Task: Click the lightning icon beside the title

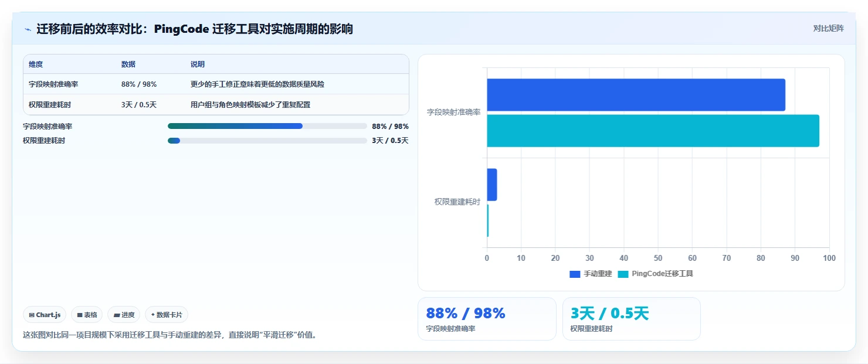Action: [28, 29]
